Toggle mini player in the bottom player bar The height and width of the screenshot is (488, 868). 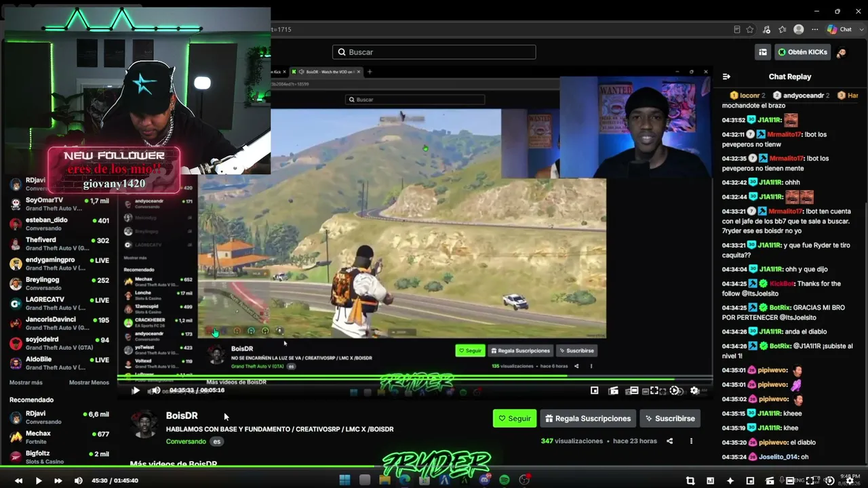pos(750,481)
